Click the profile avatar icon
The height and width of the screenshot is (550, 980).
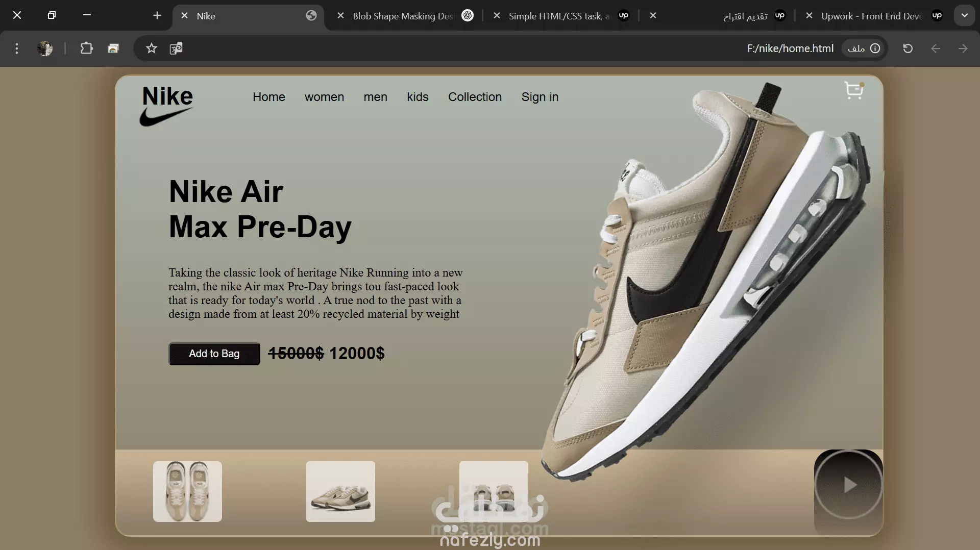tap(45, 48)
